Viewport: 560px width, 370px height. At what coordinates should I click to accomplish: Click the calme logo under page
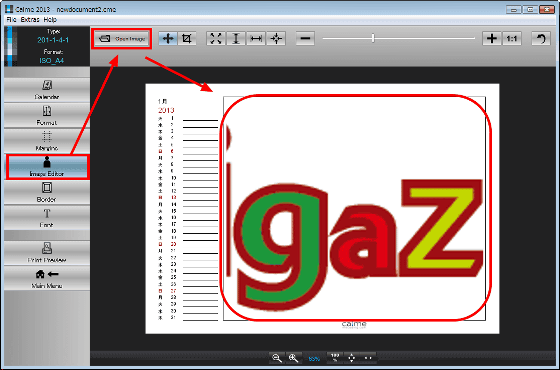(x=354, y=324)
